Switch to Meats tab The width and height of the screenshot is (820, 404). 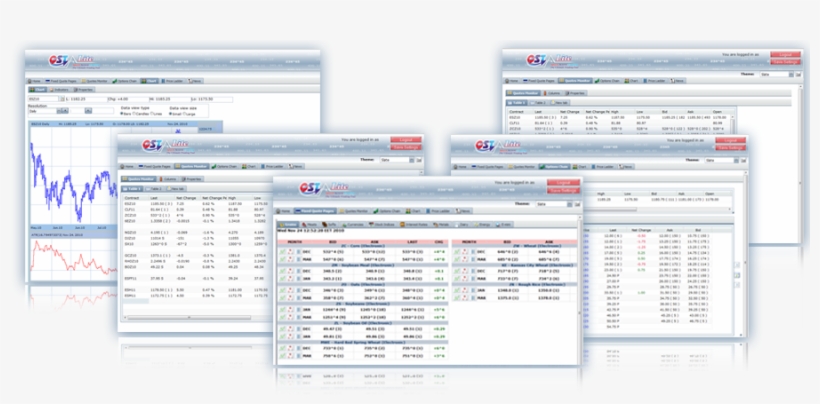point(309,225)
